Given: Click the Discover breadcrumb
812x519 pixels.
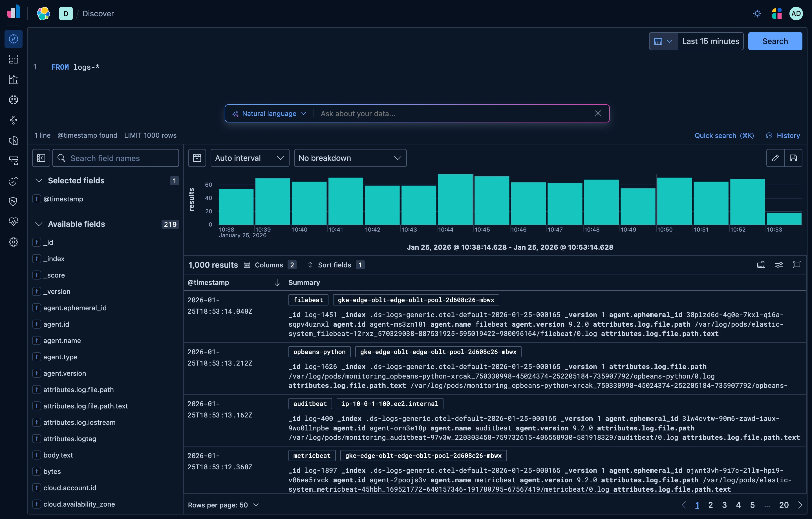Looking at the screenshot, I should pos(98,14).
